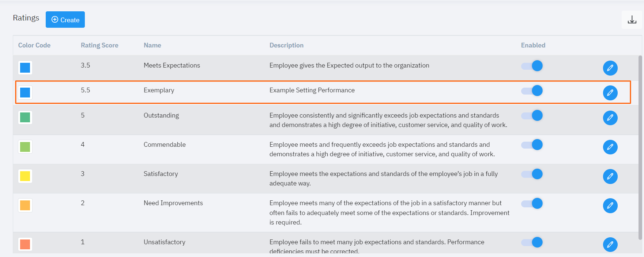Click the download icon at top right
644x257 pixels.
click(x=632, y=20)
